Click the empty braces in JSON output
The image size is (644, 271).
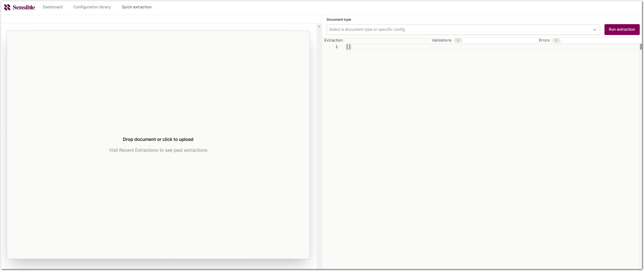pos(348,47)
